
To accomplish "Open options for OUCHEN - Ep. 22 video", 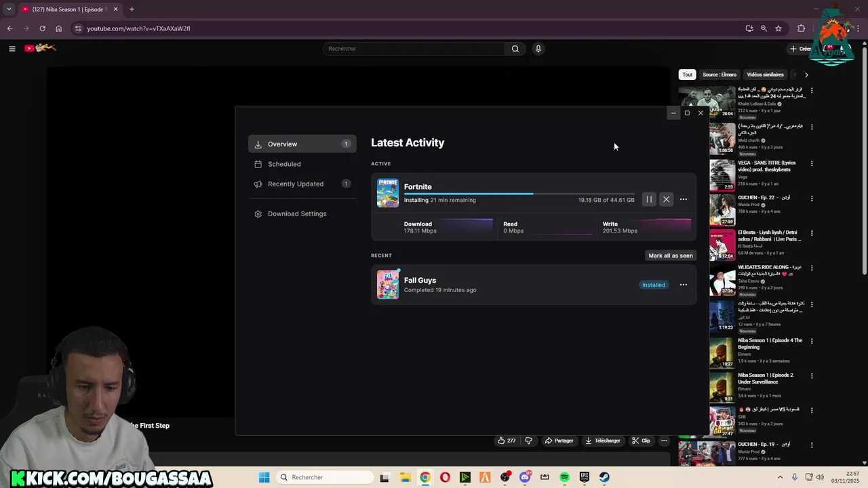I will pos(812,199).
